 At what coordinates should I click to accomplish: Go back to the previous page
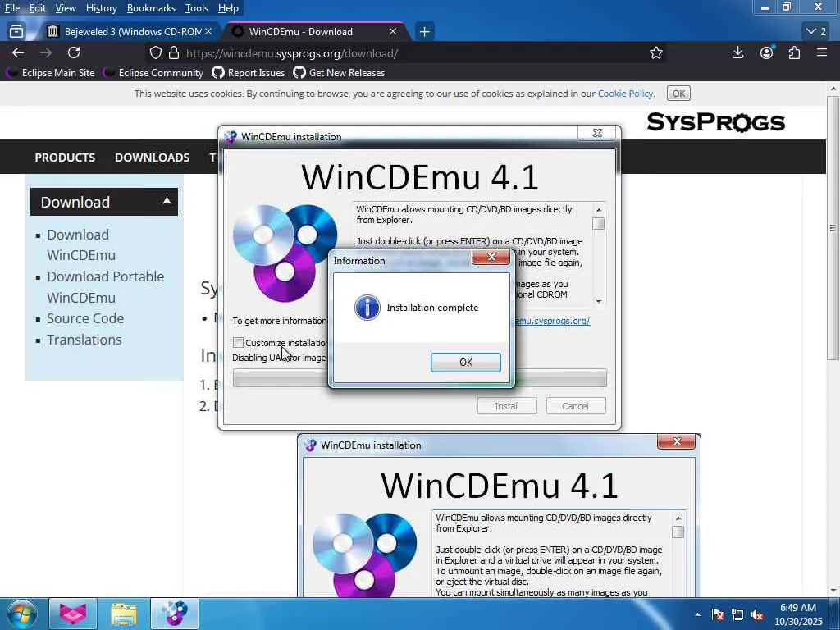(18, 52)
